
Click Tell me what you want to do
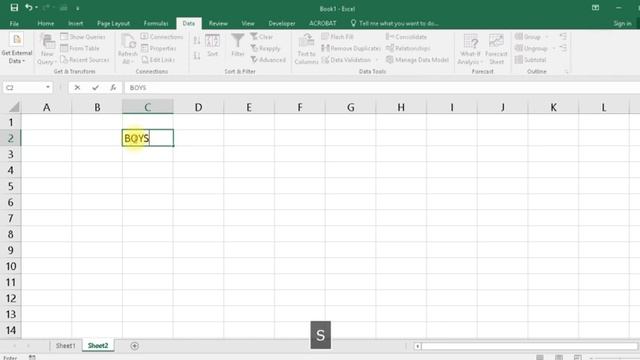pyautogui.click(x=395, y=23)
